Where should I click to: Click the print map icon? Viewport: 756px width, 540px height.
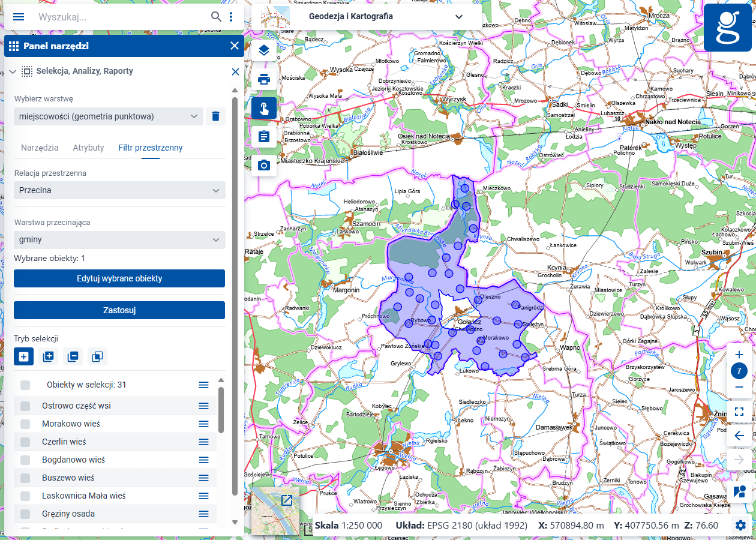click(x=263, y=79)
